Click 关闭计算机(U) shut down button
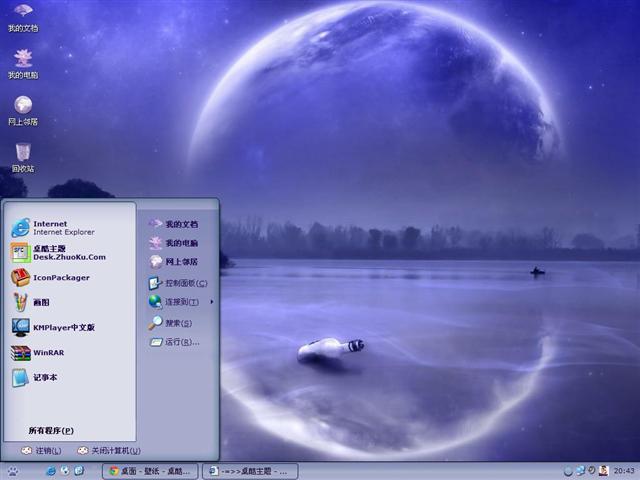The image size is (640, 480). [108, 451]
